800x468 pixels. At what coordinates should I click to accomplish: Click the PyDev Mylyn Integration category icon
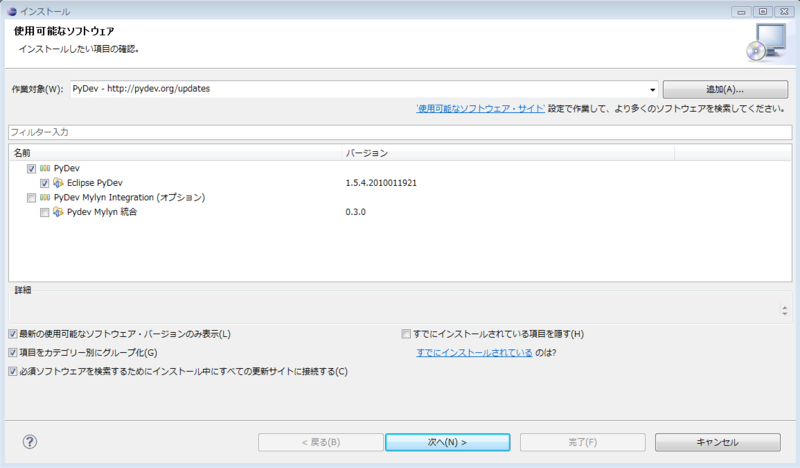pos(45,198)
